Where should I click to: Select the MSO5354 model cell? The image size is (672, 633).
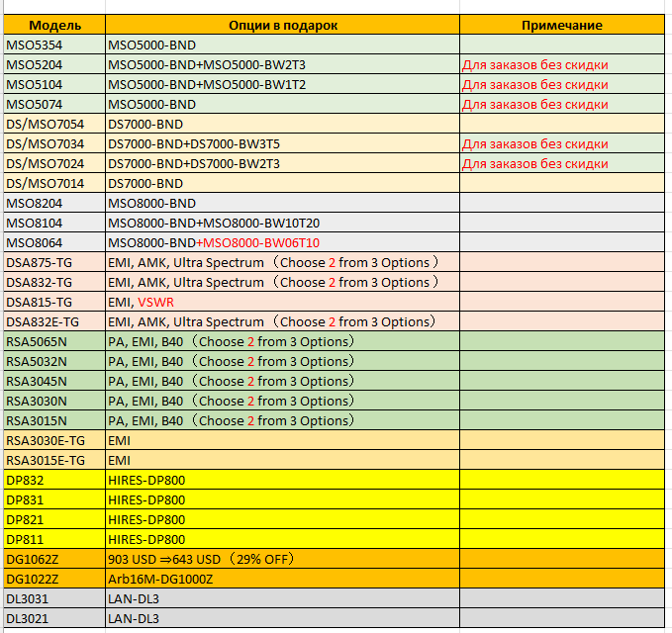[x=54, y=45]
